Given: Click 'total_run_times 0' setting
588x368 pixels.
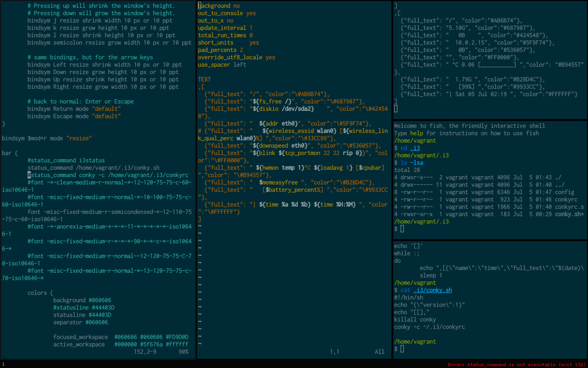Looking at the screenshot, I should coord(225,35).
